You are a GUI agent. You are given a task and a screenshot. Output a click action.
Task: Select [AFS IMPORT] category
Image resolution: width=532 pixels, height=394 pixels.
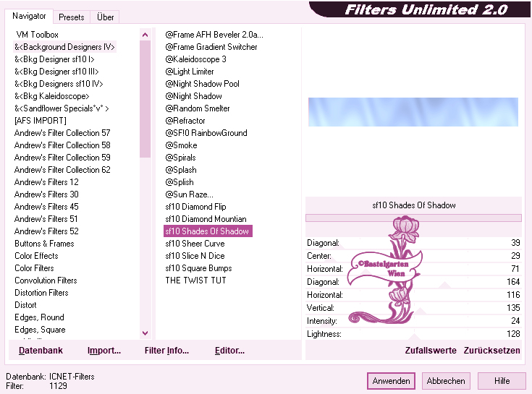pyautogui.click(x=41, y=121)
